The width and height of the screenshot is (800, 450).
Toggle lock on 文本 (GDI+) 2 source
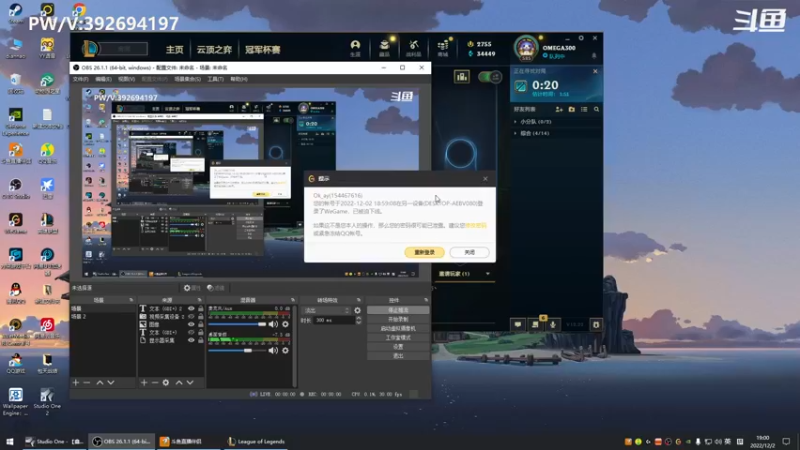click(x=201, y=309)
